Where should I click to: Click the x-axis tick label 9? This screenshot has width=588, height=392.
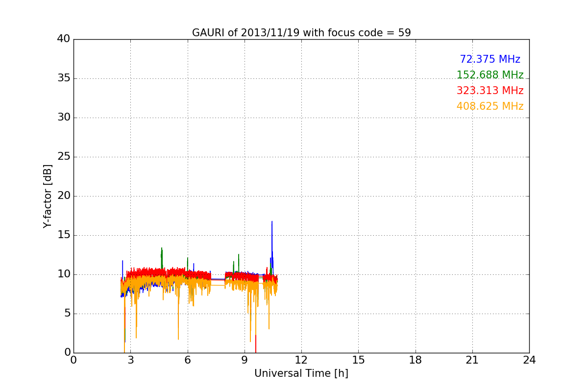(x=245, y=360)
